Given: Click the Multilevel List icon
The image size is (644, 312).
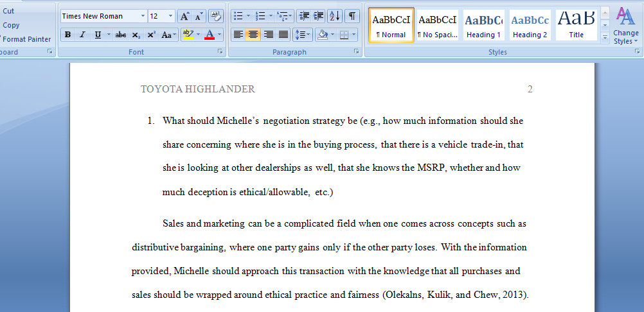Looking at the screenshot, I should [x=285, y=17].
